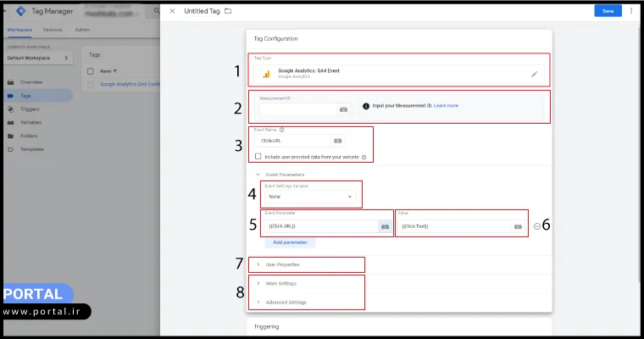
Task: Open the variable picker next to Event Name
Action: click(x=338, y=141)
